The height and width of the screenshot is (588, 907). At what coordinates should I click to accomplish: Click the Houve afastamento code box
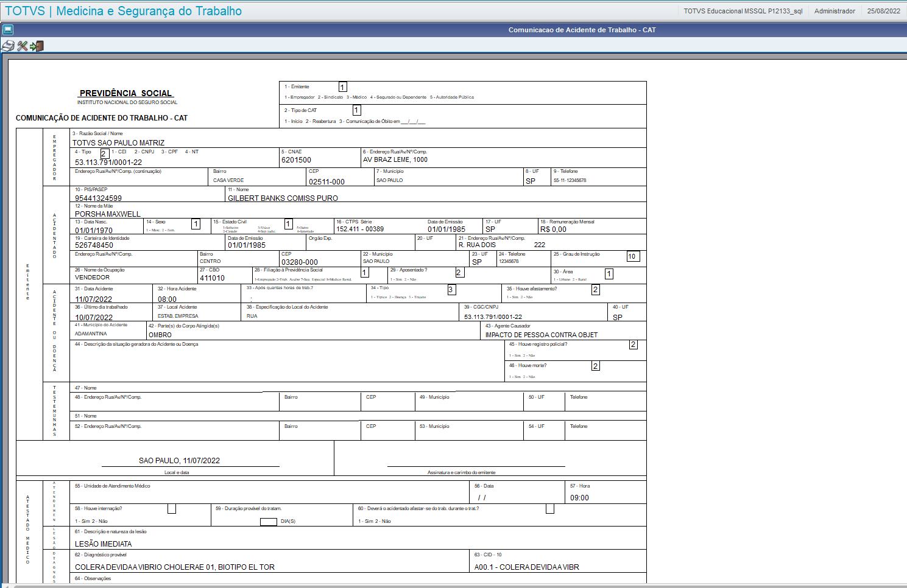pyautogui.click(x=596, y=290)
